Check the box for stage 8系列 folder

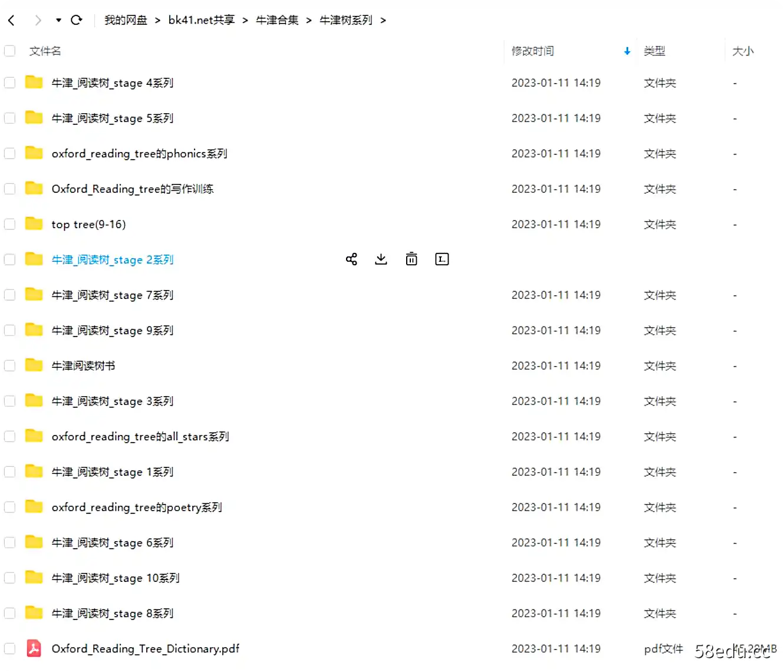[x=10, y=613]
